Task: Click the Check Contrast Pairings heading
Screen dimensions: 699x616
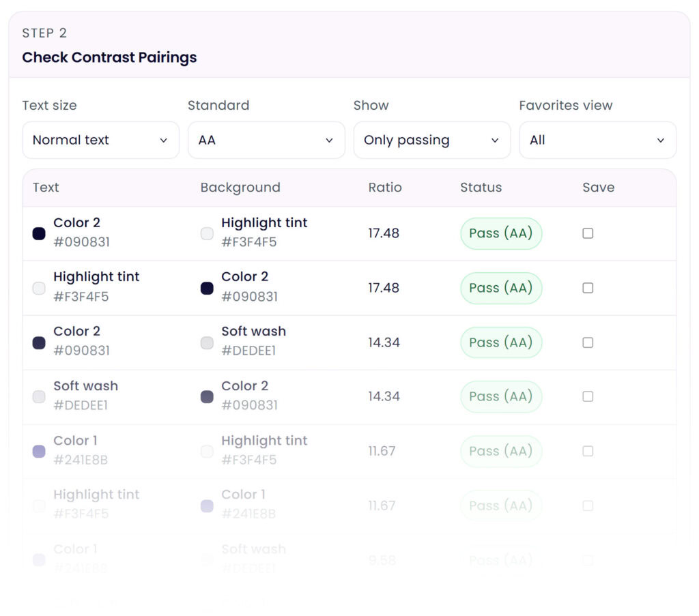Action: pos(109,57)
